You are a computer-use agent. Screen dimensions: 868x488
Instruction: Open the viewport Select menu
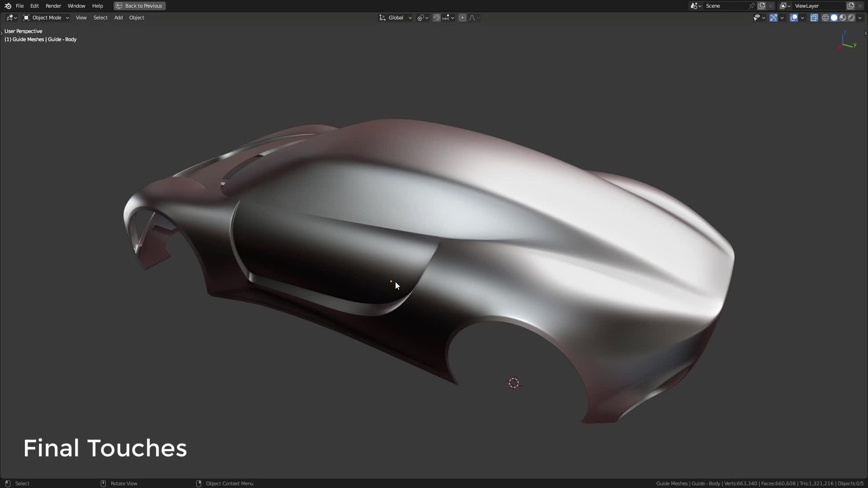[x=100, y=18]
